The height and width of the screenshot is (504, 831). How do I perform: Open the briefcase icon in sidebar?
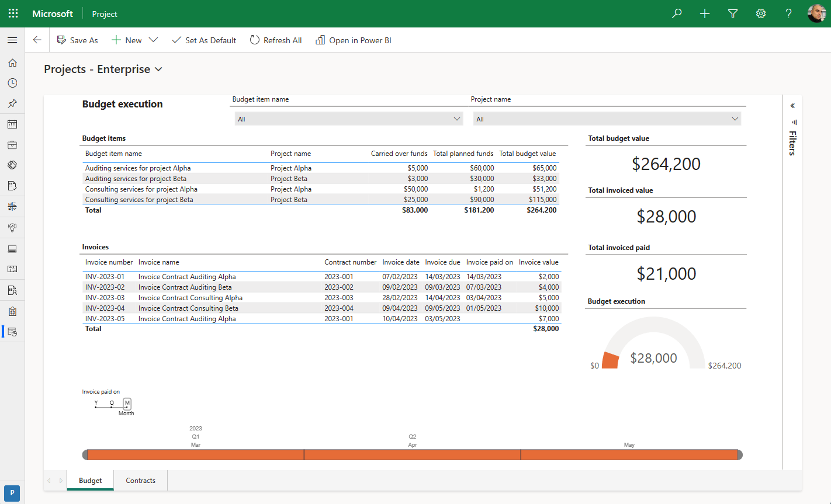tap(12, 144)
